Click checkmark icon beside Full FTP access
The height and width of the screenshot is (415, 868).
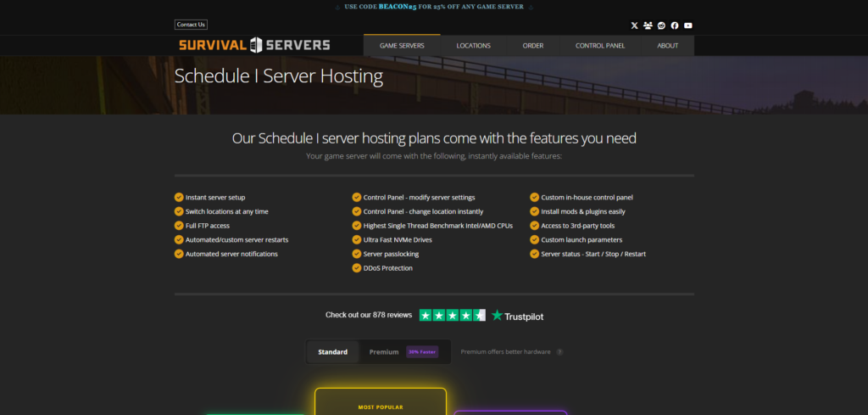pyautogui.click(x=179, y=226)
